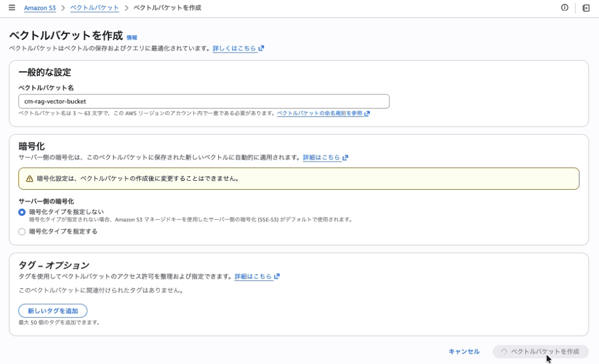The width and height of the screenshot is (599, 364).
Task: Click the 新しいタグを追加 button
Action: (x=53, y=310)
